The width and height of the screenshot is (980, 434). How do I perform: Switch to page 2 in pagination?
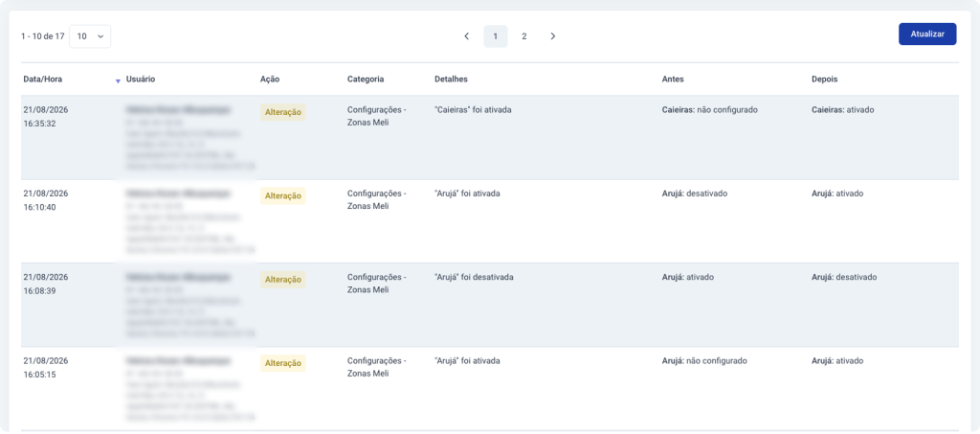tap(524, 36)
